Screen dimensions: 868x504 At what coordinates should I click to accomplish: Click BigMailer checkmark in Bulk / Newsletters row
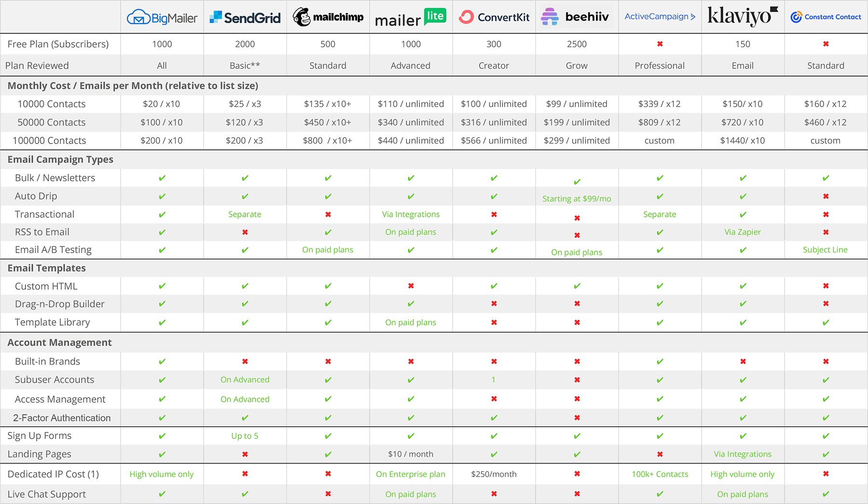pyautogui.click(x=162, y=178)
